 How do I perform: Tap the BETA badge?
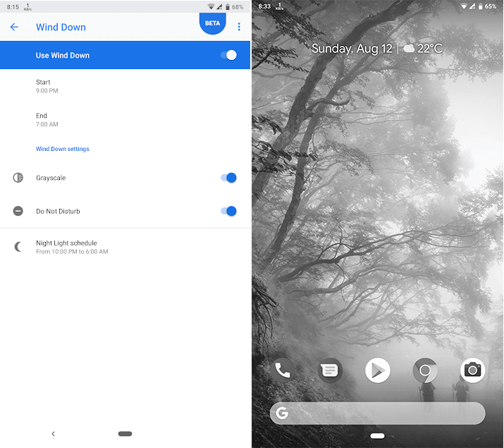(212, 23)
